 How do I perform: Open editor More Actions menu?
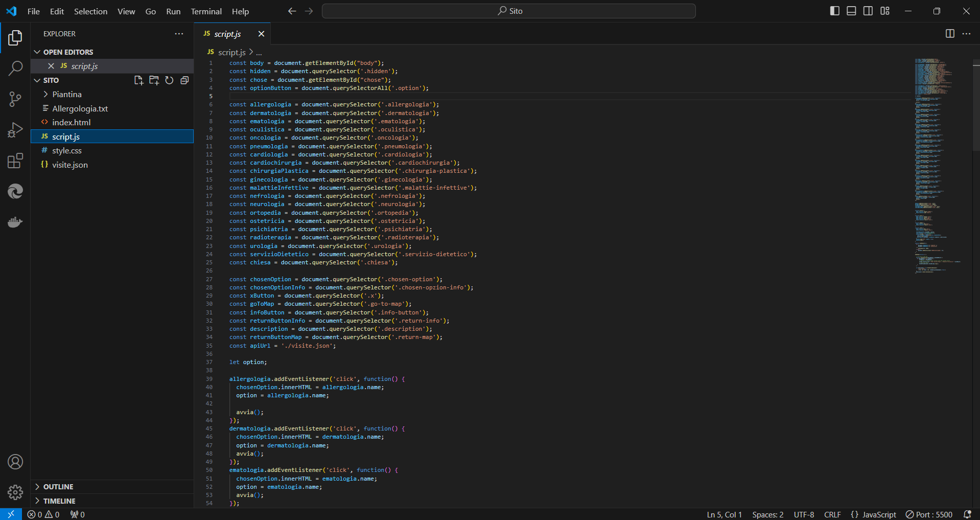tap(966, 34)
